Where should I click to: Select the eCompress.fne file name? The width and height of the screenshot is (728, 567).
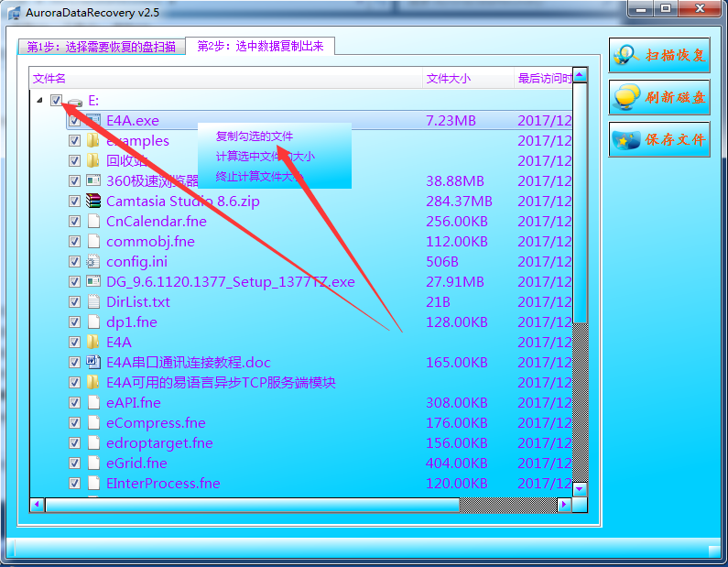156,422
